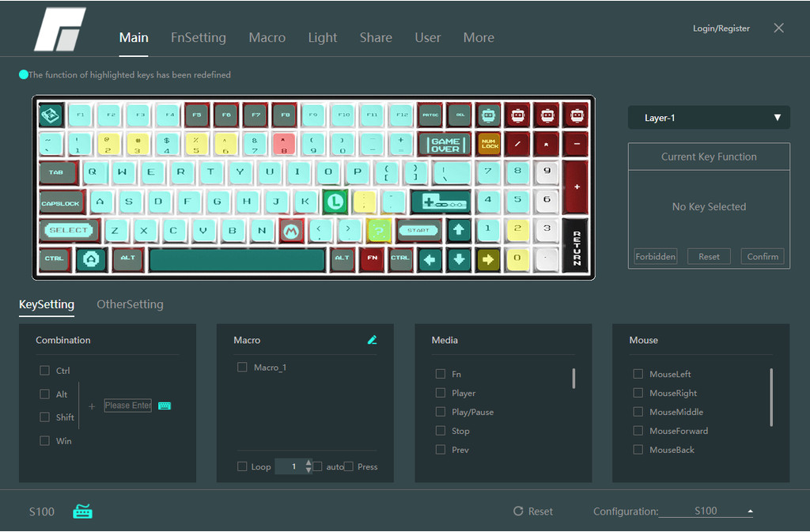Image resolution: width=810 pixels, height=532 pixels.
Task: Select the SELECT key on the keyboard
Action: tap(70, 231)
